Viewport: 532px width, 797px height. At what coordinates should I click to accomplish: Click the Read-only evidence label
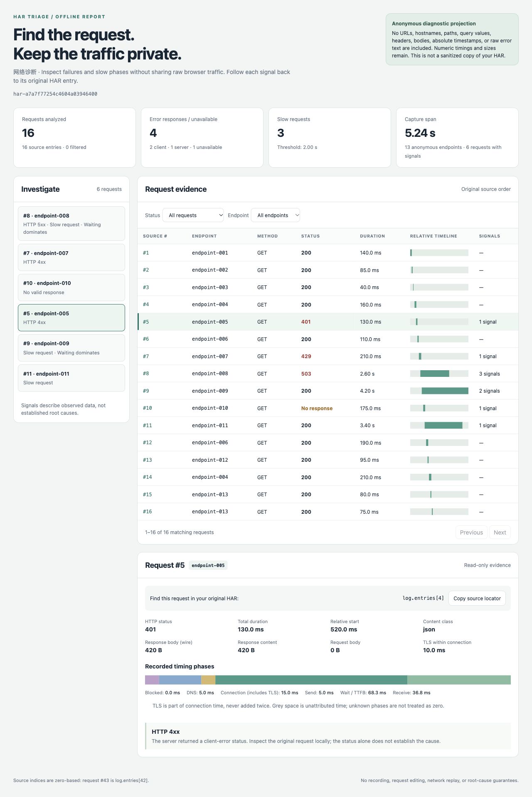(x=487, y=565)
